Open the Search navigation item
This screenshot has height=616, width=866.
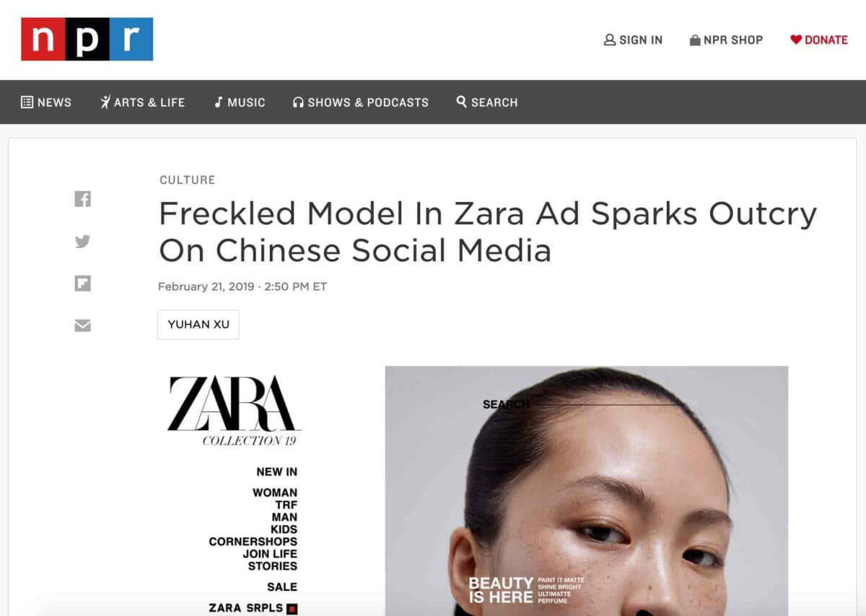487,102
